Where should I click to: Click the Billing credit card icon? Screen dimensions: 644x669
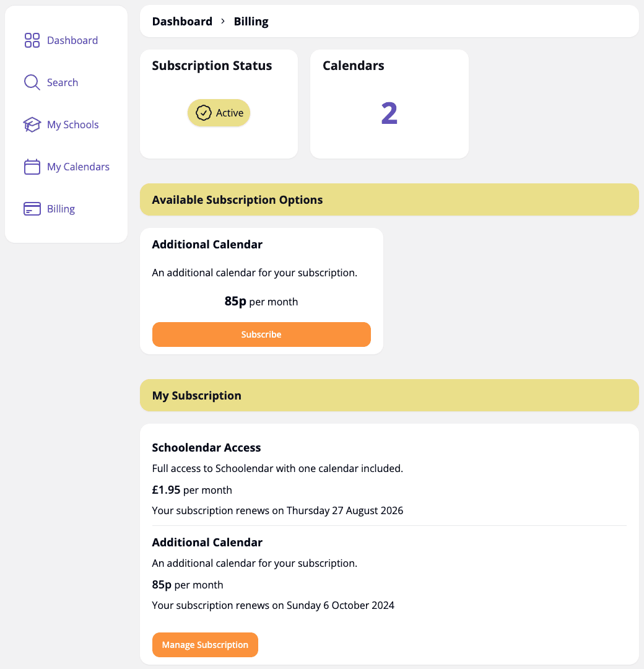32,209
